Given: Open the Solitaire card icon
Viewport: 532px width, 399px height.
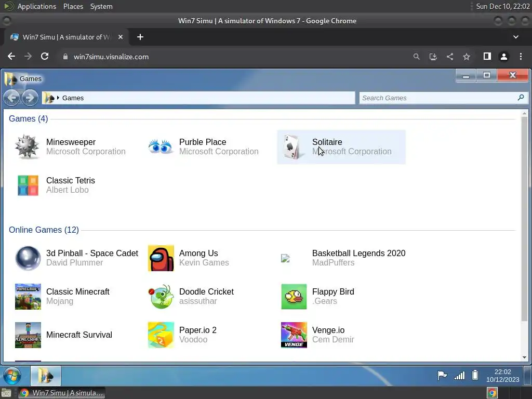Looking at the screenshot, I should click(293, 147).
